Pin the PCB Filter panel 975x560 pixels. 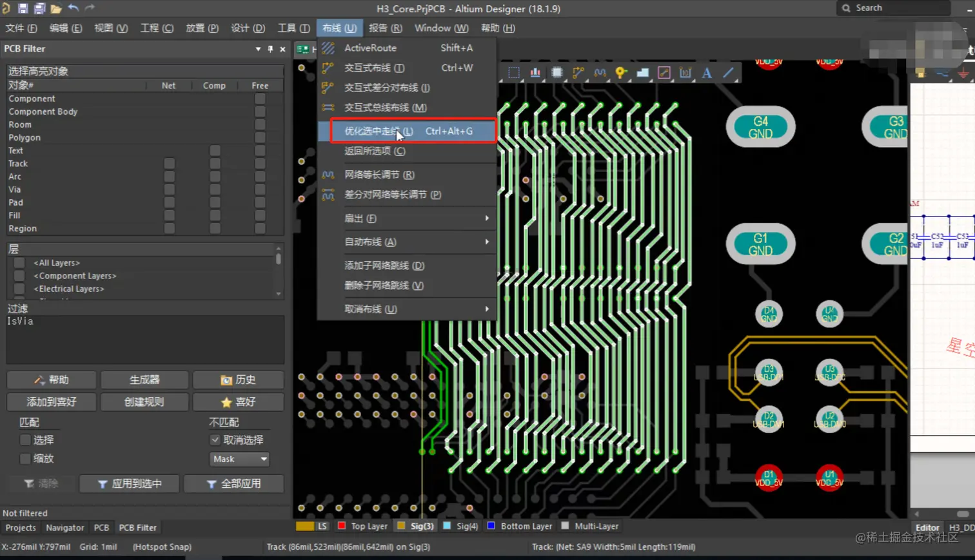[270, 49]
